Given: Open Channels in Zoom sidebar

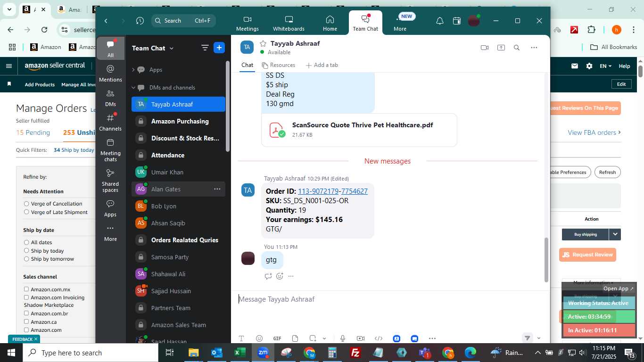Looking at the screenshot, I should tap(110, 123).
